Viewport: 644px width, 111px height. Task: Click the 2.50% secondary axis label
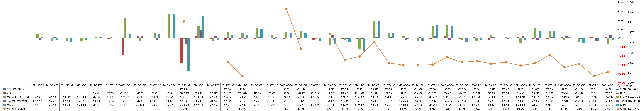point(630,32)
